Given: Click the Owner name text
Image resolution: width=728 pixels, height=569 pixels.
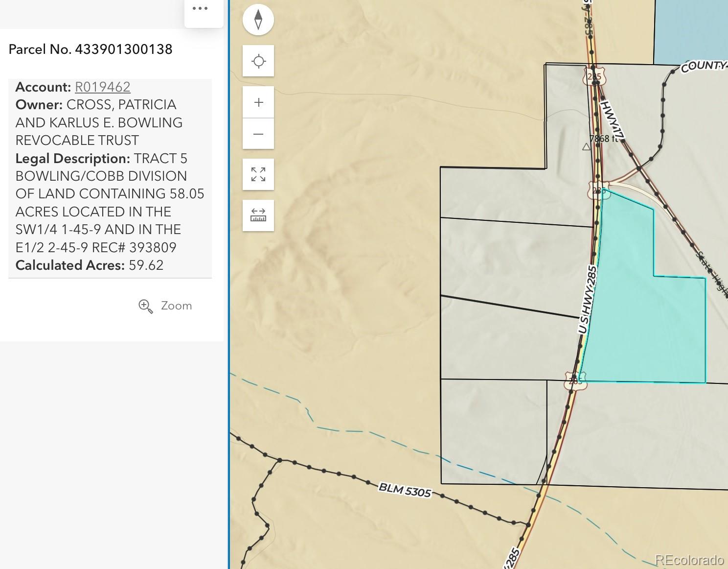Looking at the screenshot, I should (x=99, y=122).
